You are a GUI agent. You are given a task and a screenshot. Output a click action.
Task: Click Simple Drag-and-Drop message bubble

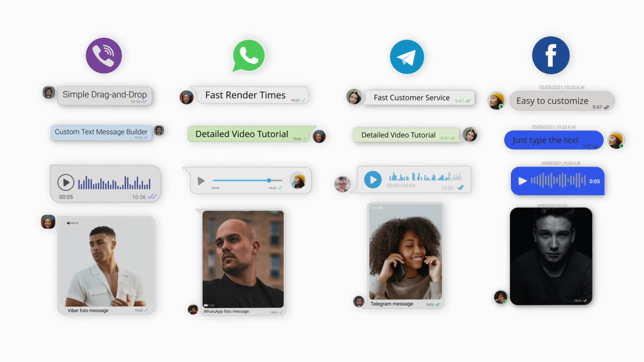105,95
